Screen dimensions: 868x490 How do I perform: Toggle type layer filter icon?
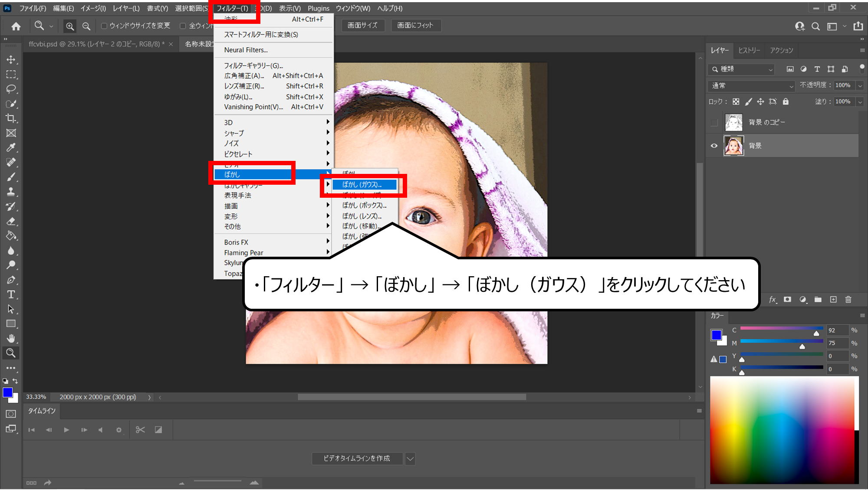[x=817, y=69]
